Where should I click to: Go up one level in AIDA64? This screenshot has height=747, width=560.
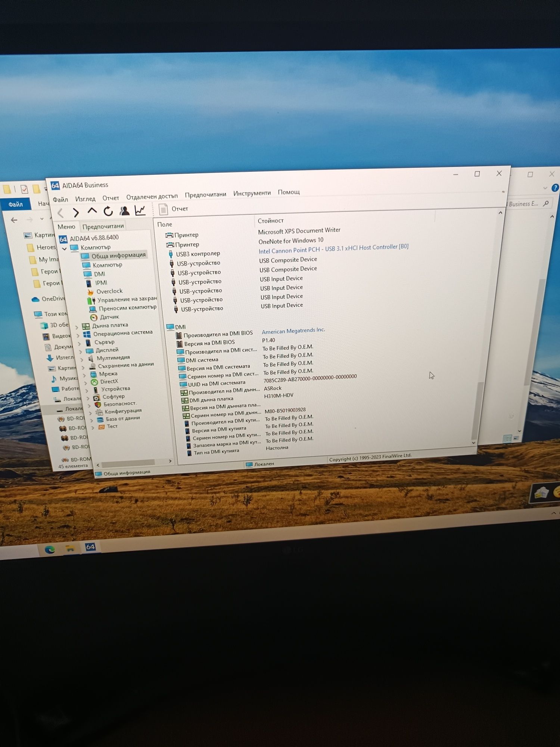click(x=92, y=211)
